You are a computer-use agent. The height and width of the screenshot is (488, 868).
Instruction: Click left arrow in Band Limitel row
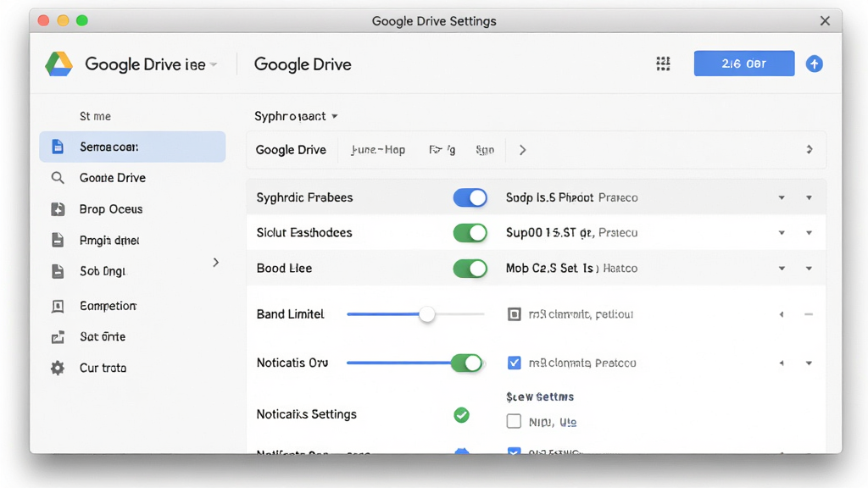tap(782, 314)
